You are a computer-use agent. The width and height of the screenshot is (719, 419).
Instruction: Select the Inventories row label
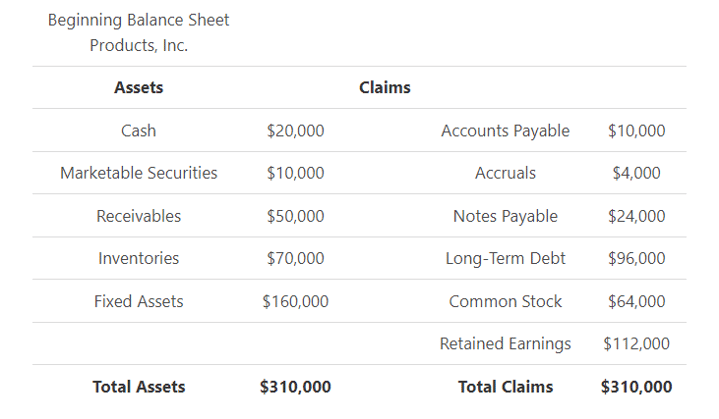pos(138,258)
